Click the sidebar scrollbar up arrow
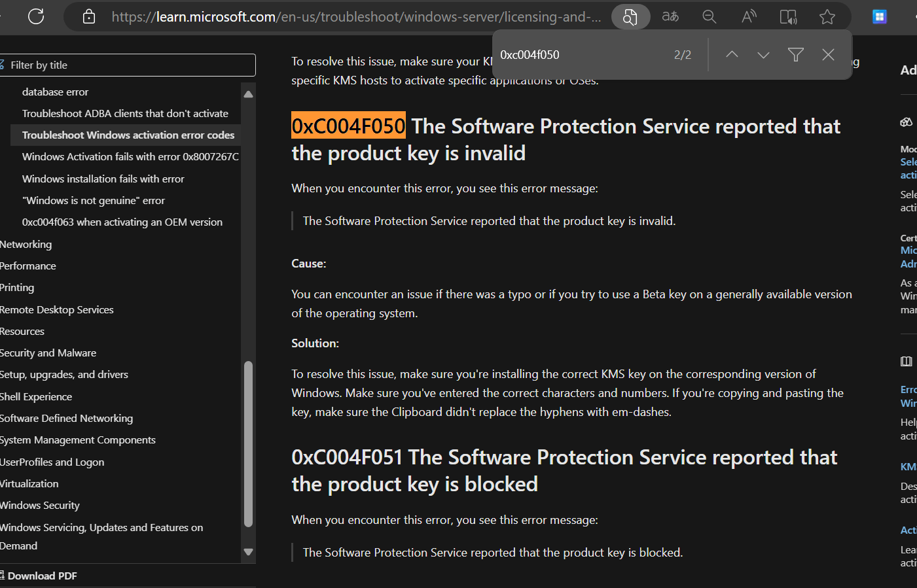The height and width of the screenshot is (588, 917). point(248,94)
